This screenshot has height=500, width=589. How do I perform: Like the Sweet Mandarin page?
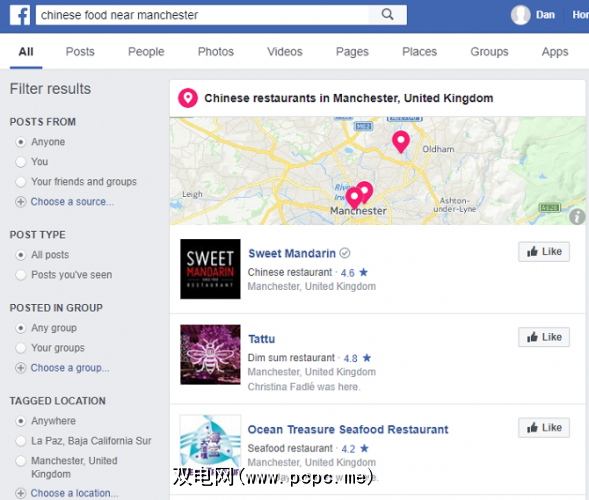[544, 252]
